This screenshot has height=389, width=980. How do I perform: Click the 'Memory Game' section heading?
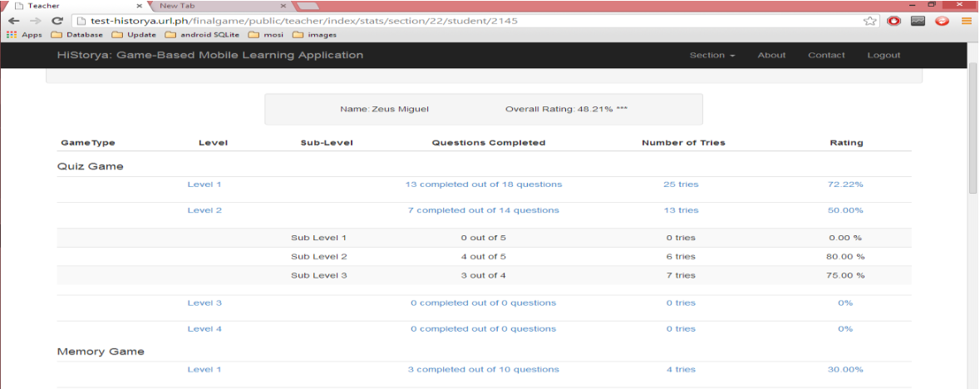[x=101, y=352]
